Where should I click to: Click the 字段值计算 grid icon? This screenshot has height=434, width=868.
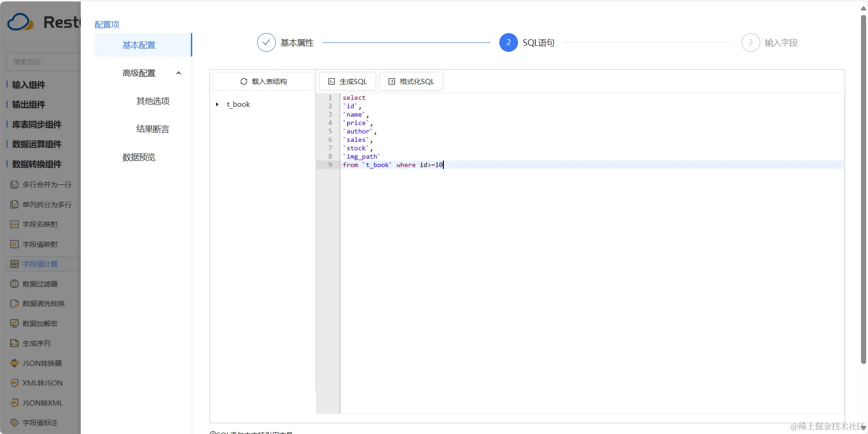pos(14,264)
